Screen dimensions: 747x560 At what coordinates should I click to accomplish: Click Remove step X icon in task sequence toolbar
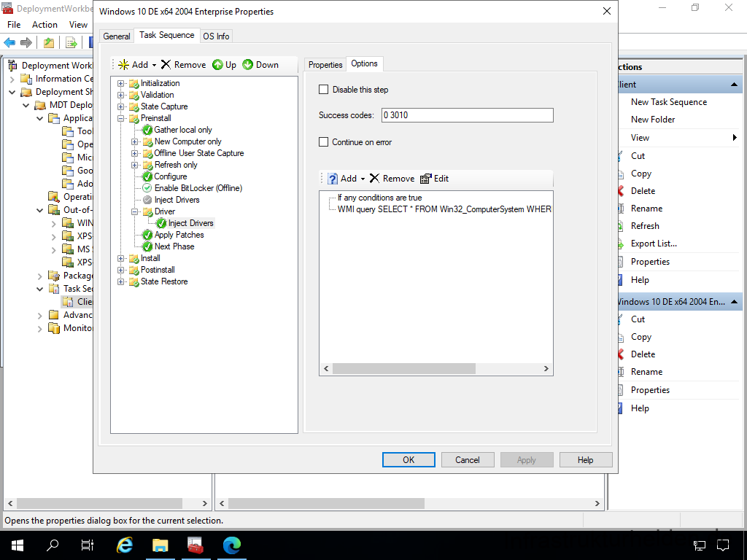point(166,65)
